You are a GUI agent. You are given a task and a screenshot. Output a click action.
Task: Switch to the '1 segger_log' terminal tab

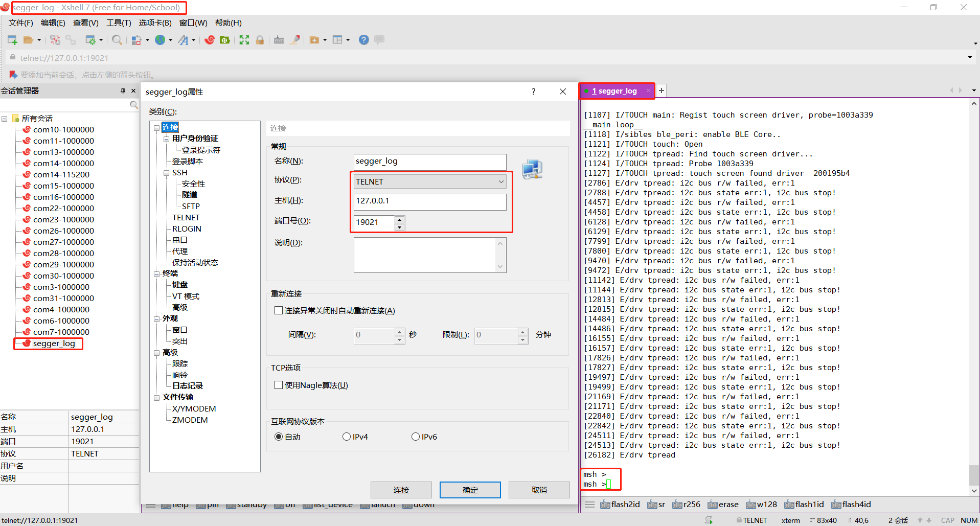[617, 91]
